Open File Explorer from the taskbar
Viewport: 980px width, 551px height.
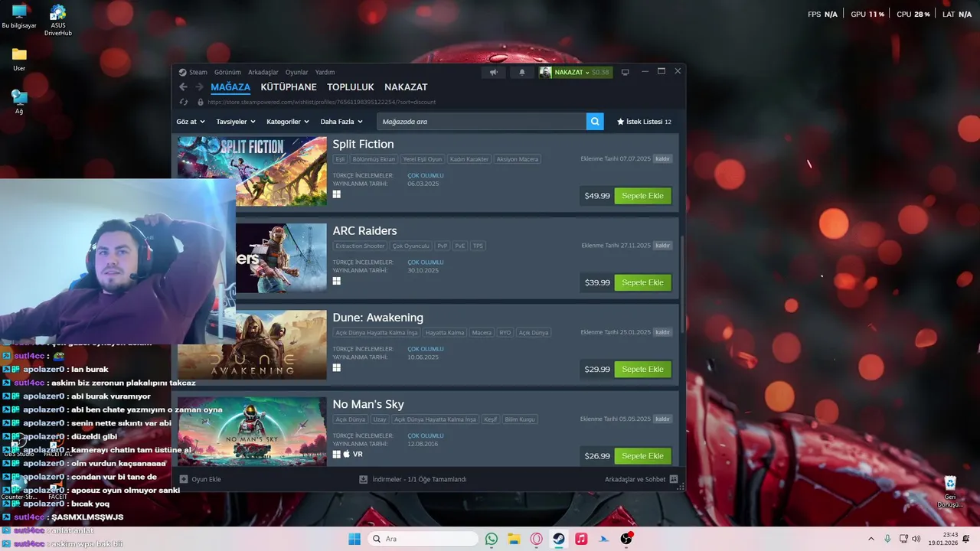tap(514, 539)
